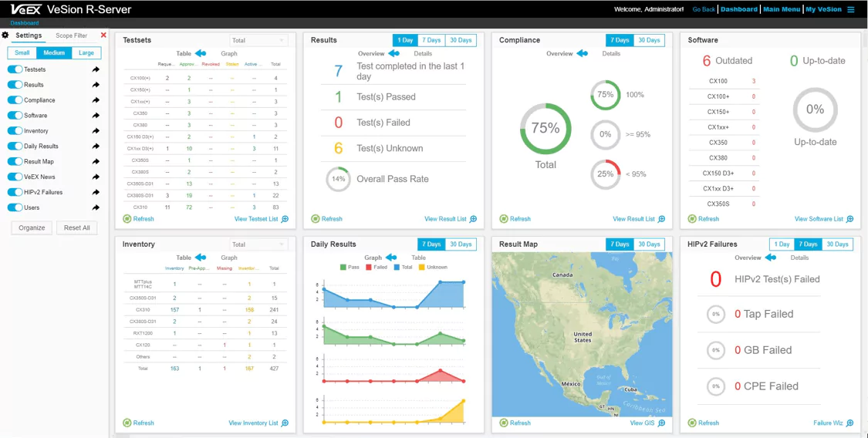Select 30 Days in Result Map panel
The width and height of the screenshot is (868, 438).
pyautogui.click(x=648, y=244)
